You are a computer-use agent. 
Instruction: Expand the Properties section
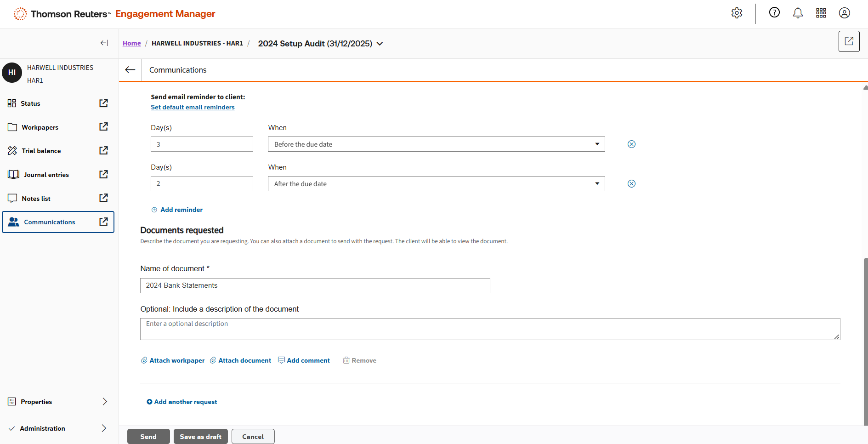pos(104,402)
